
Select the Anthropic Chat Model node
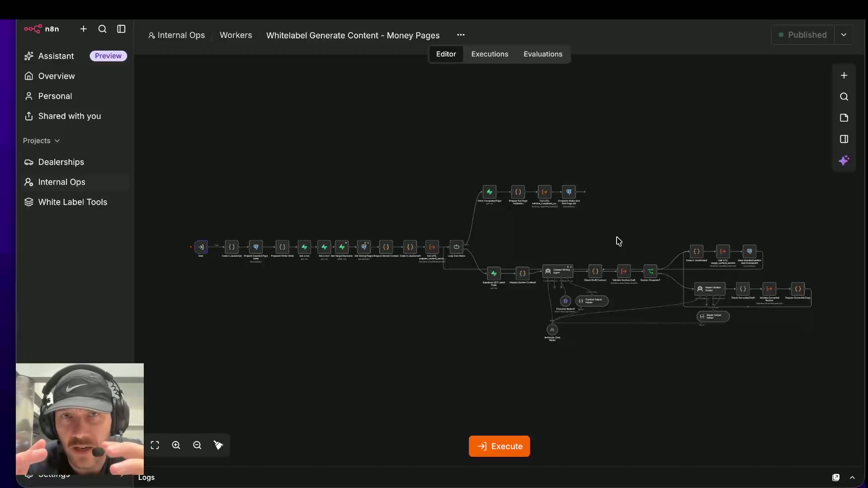tap(552, 330)
